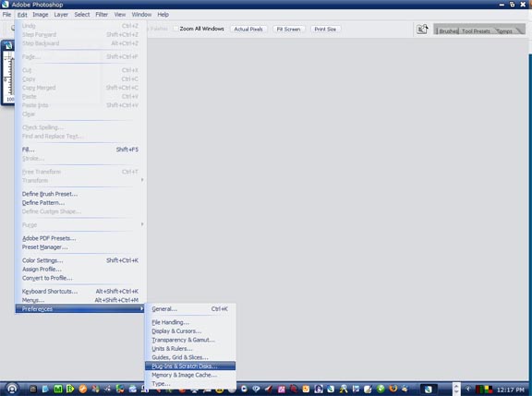
Task: Open Color Settings
Action: coord(80,260)
